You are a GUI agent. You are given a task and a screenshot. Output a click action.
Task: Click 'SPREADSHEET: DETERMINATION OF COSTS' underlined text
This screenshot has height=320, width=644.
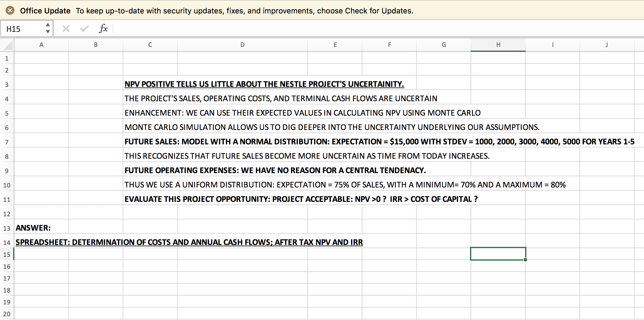click(189, 242)
